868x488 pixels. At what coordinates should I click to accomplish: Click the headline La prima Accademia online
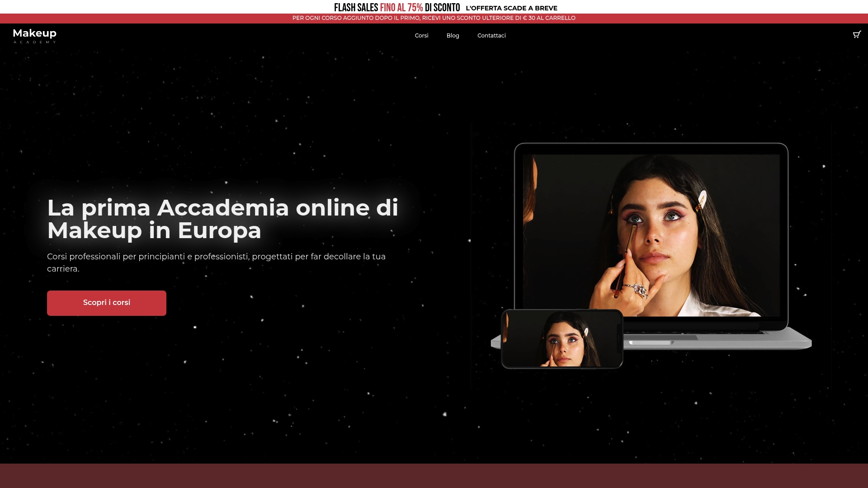[x=222, y=219]
